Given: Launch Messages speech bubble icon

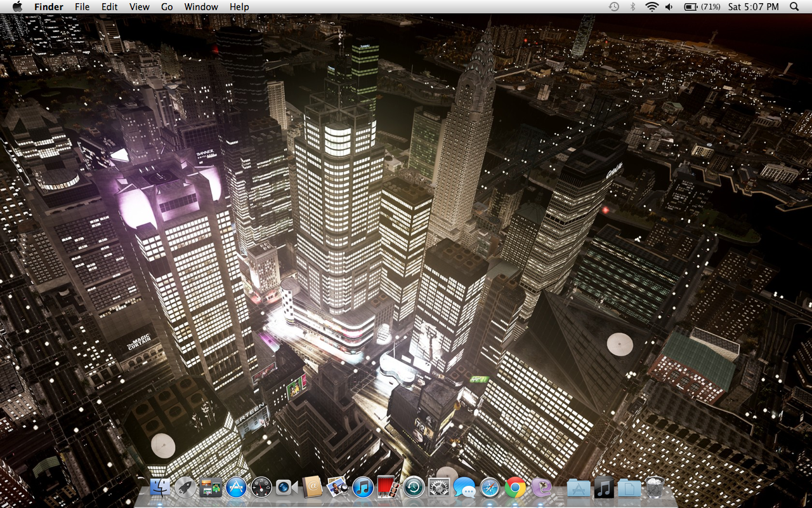Looking at the screenshot, I should pos(464,487).
